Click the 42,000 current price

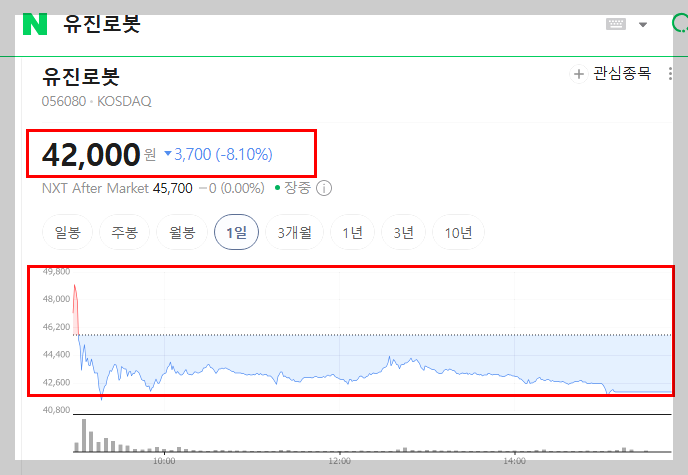pos(91,154)
